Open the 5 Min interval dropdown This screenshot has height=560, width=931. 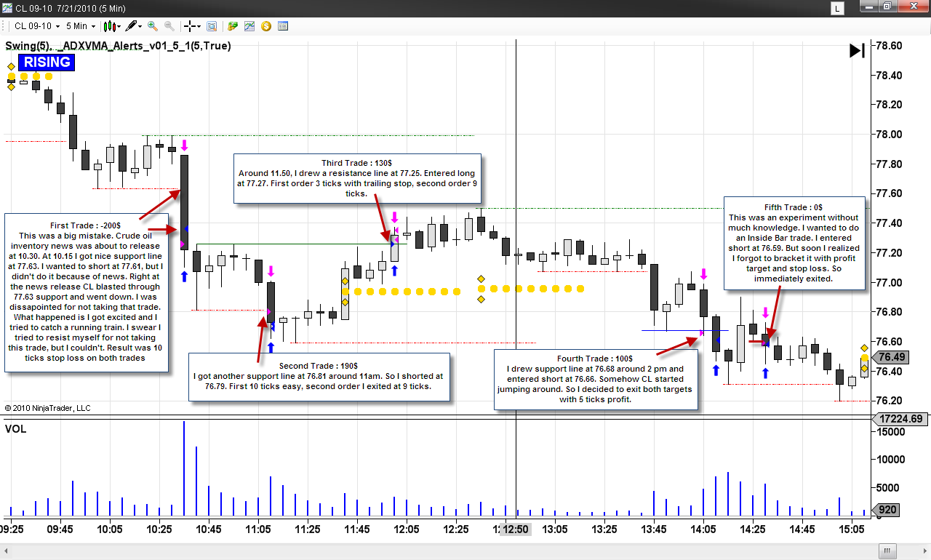[x=81, y=26]
